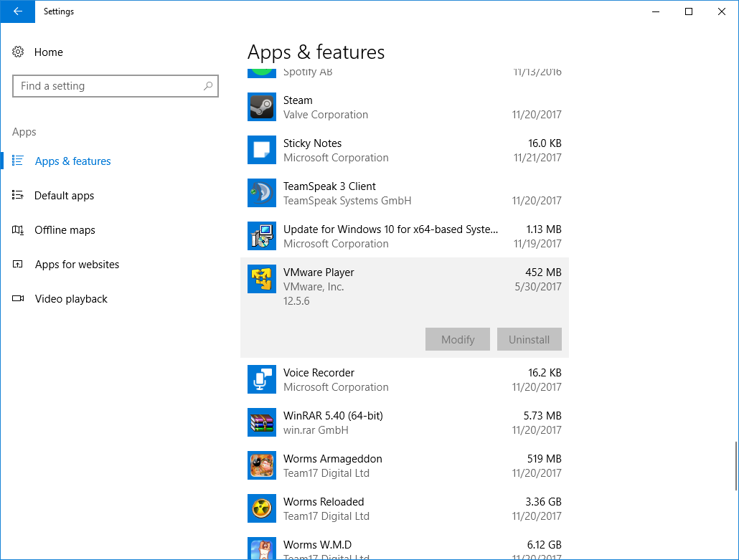Click the 5/30/2017 install date

tap(538, 286)
